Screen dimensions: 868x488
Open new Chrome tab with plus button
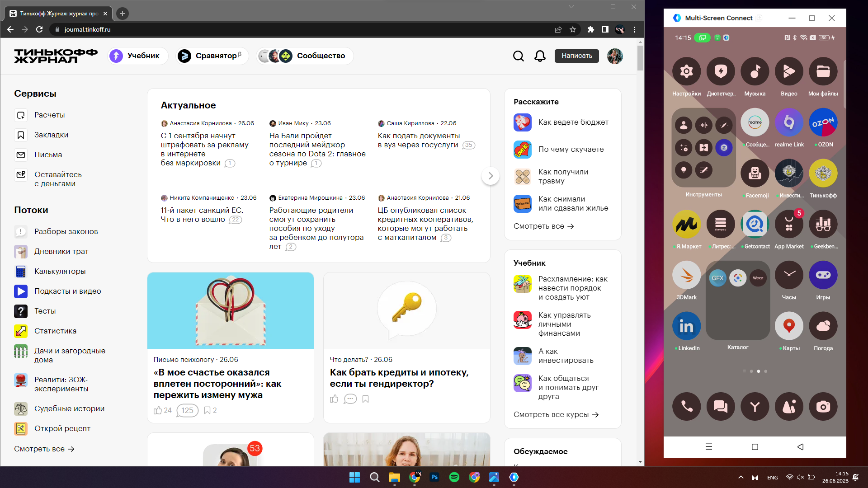tap(122, 14)
